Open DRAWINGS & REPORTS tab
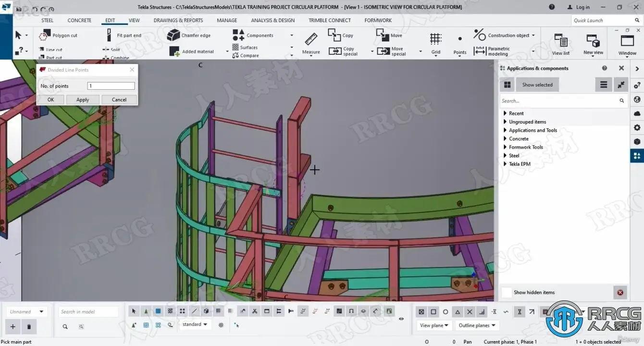 178,20
